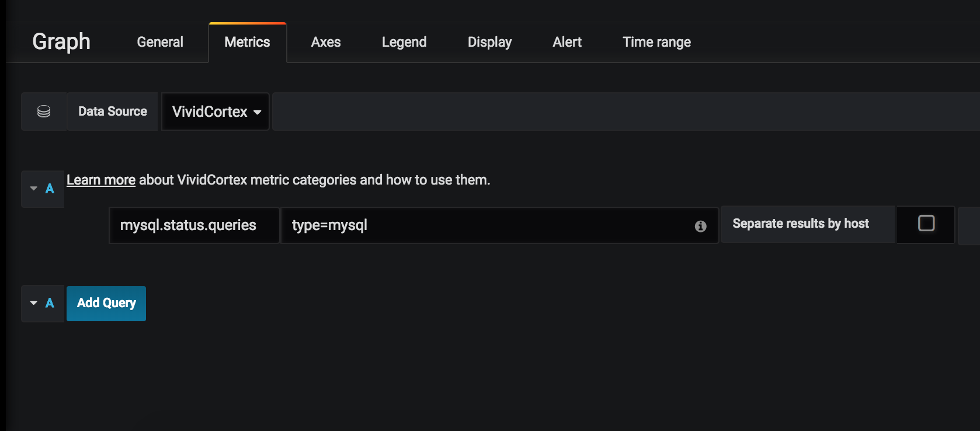Click the mysql.status.queries metric field
Image resolution: width=980 pixels, height=431 pixels.
[x=194, y=225]
